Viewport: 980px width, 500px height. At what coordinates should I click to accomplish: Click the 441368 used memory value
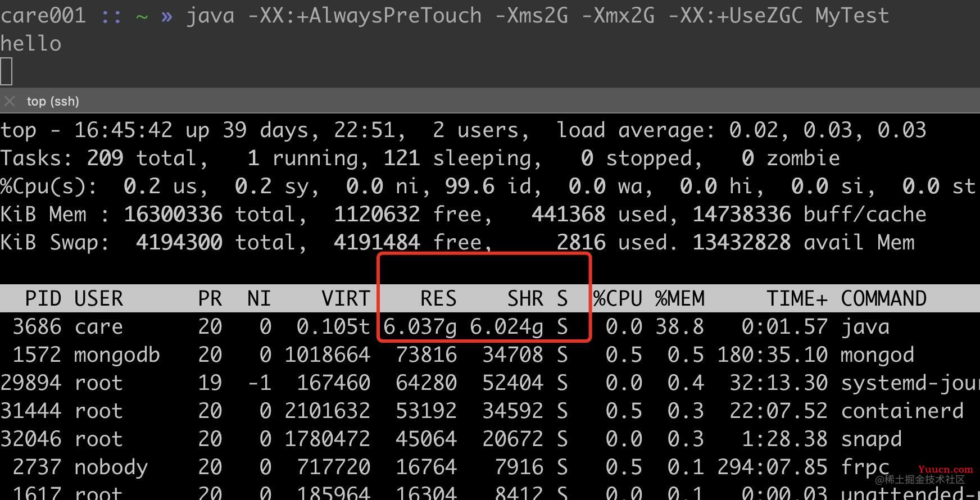pyautogui.click(x=569, y=214)
